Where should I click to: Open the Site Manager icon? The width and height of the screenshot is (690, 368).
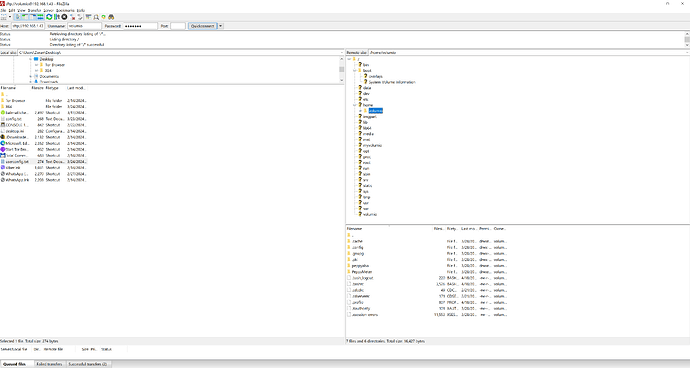(x=4, y=17)
